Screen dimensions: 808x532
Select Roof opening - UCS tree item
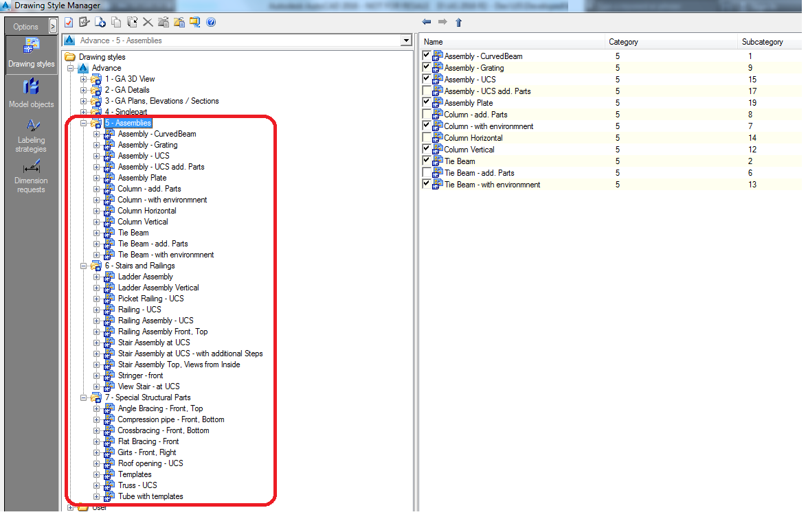(x=150, y=463)
